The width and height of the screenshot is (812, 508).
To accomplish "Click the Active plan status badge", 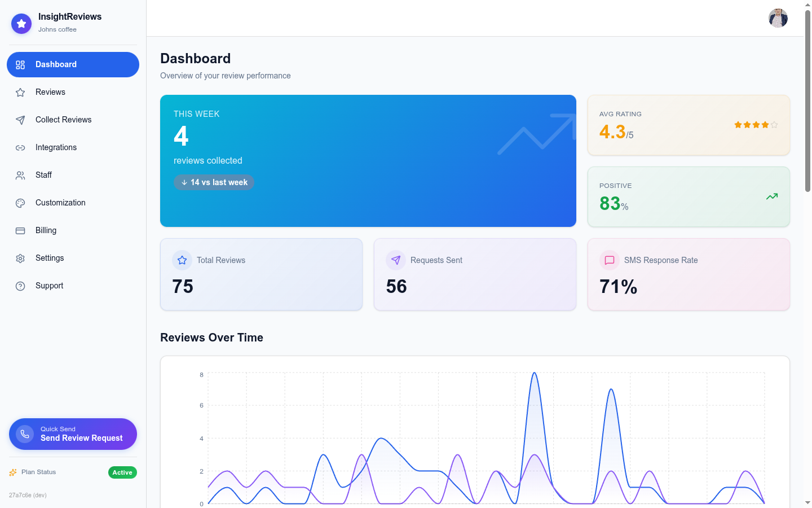I will click(122, 472).
